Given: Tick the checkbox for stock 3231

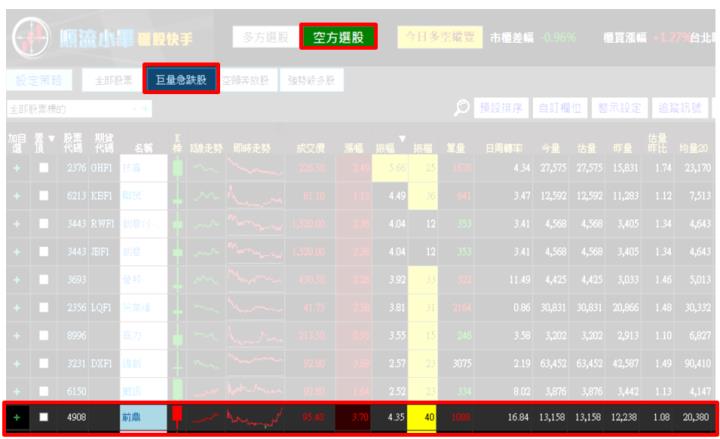Looking at the screenshot, I should tap(44, 363).
